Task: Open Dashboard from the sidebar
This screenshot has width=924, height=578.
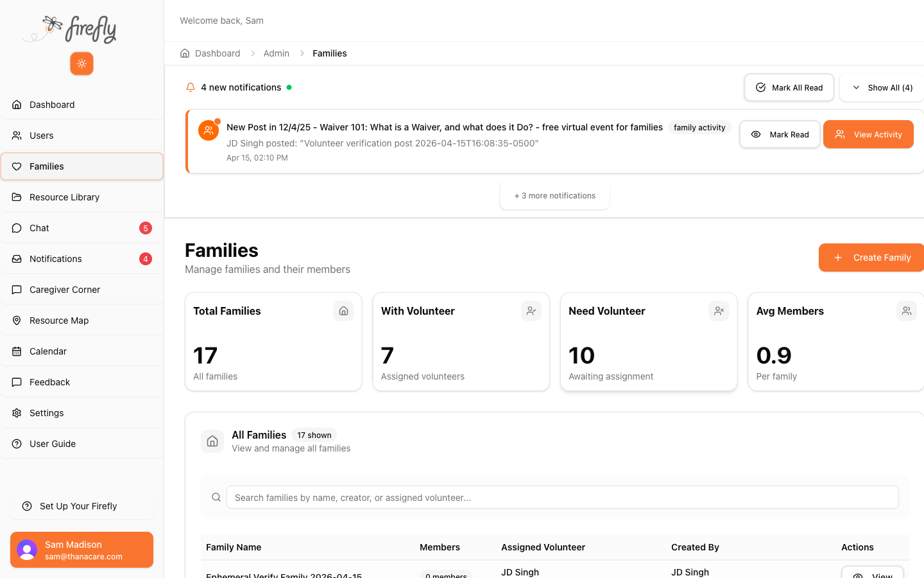Action: coord(81,105)
